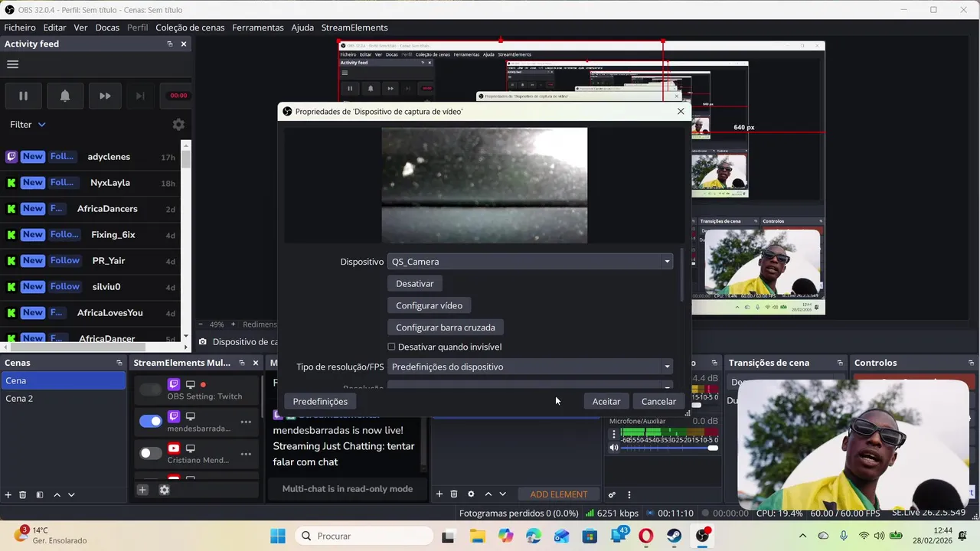
Task: Select the Cena 2 scene
Action: pos(64,399)
